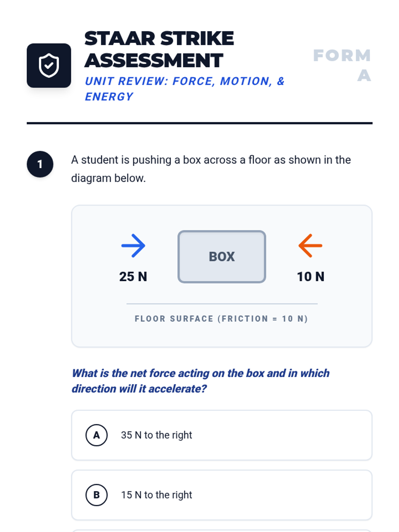Click the shield checkmark logo icon
Viewport: 399px width, 532px height.
click(49, 66)
